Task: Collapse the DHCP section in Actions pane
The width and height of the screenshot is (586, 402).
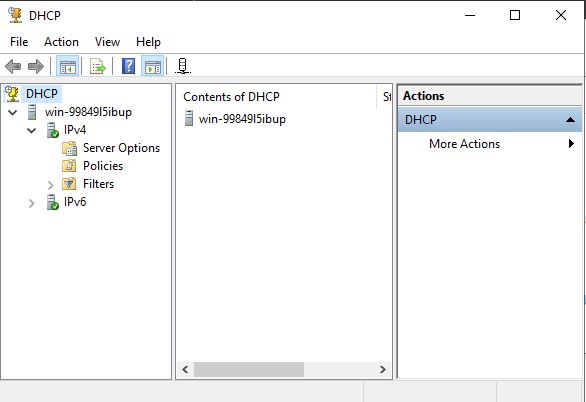Action: tap(570, 120)
